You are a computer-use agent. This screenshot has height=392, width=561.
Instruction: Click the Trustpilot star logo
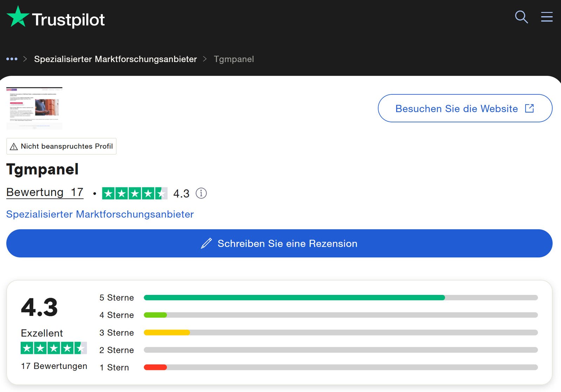tap(18, 17)
